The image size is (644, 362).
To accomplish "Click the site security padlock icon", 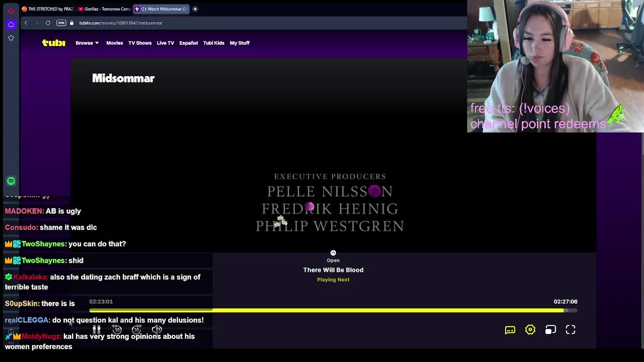I will (x=71, y=23).
